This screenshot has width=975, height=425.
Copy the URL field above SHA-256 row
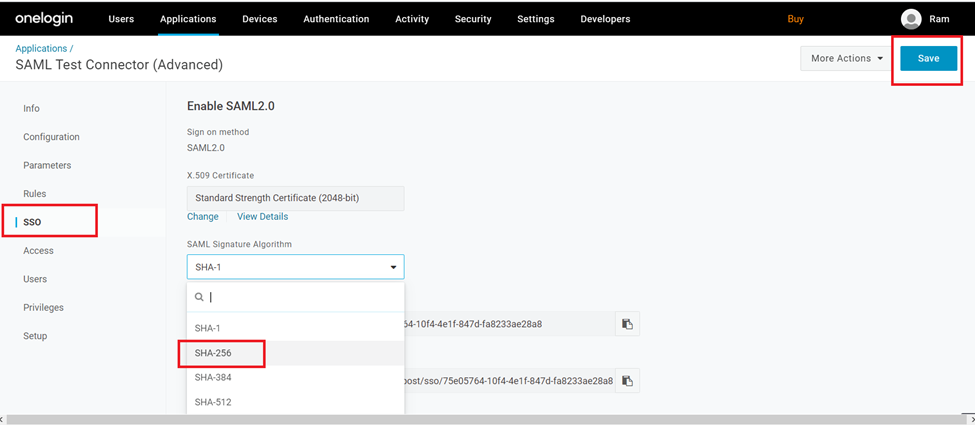click(x=627, y=324)
